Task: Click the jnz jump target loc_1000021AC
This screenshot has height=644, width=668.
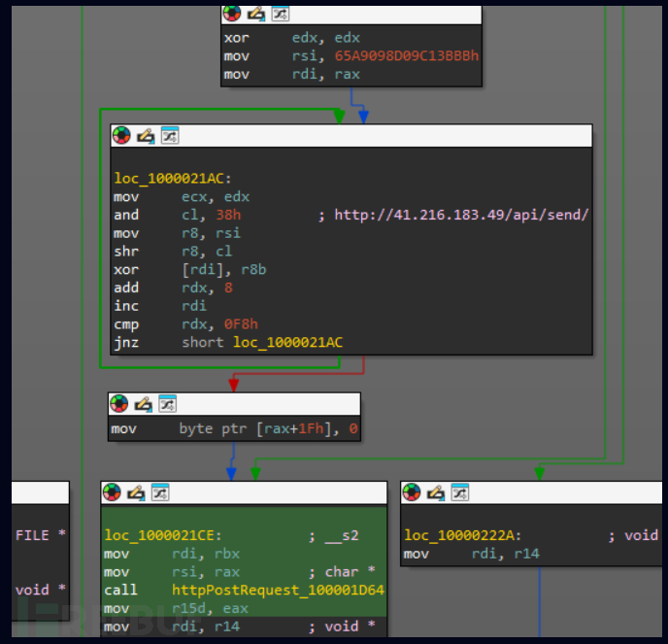Action: 287,343
